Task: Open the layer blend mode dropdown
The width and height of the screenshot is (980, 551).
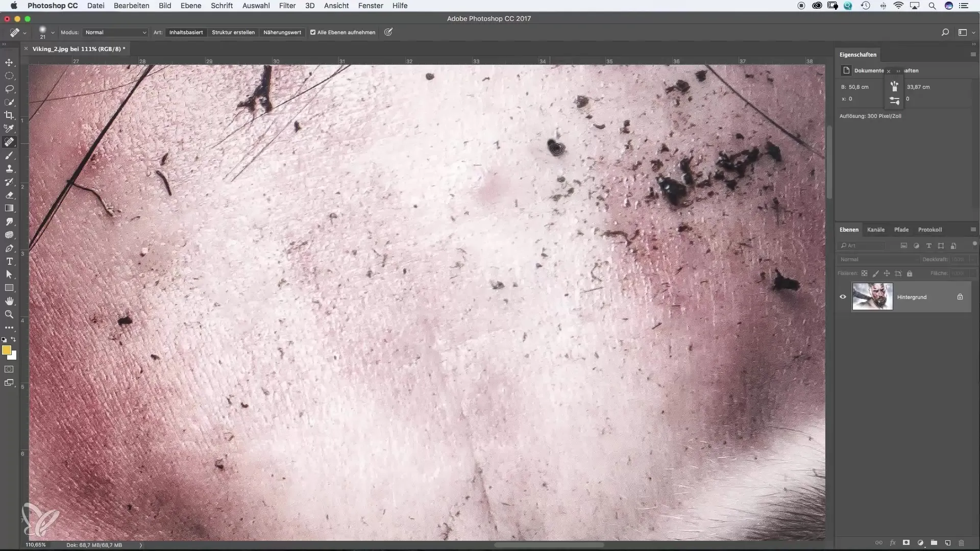Action: tap(878, 259)
